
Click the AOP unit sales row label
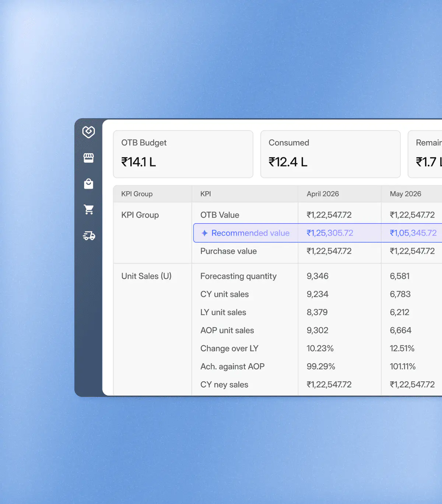(227, 330)
